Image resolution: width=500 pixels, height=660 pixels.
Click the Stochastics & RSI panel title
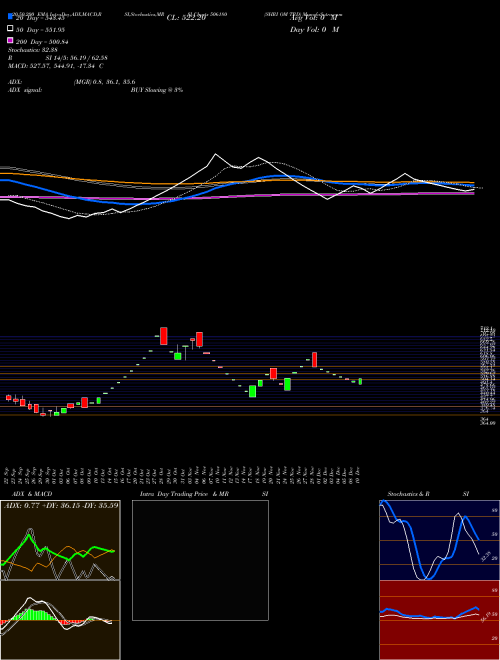coord(428,494)
